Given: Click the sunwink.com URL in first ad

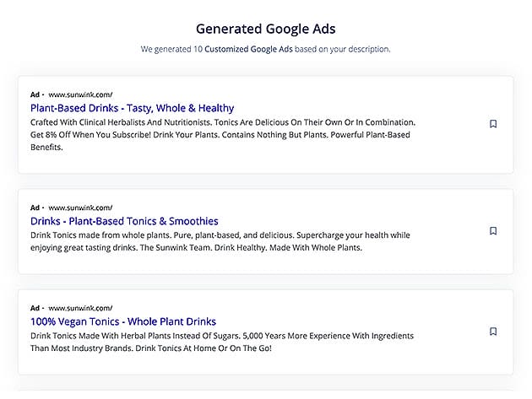Looking at the screenshot, I should tap(80, 94).
